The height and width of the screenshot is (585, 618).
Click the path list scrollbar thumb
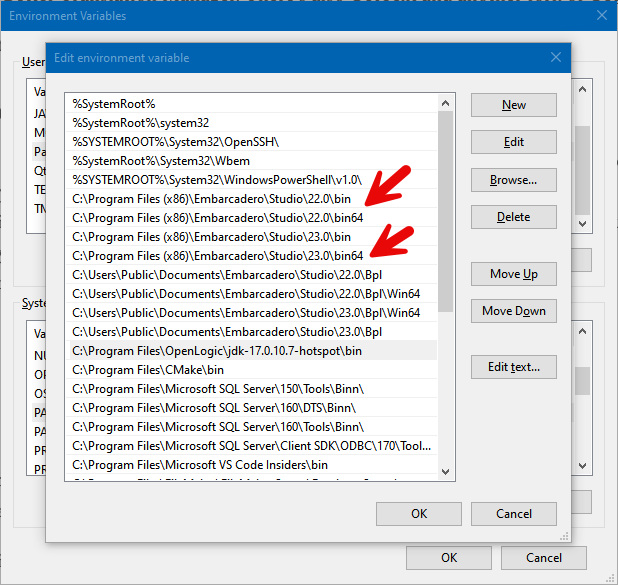point(445,212)
